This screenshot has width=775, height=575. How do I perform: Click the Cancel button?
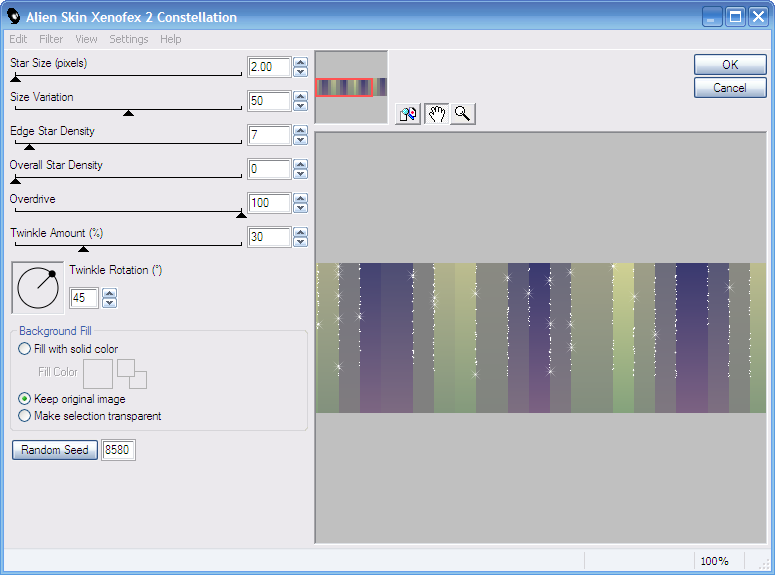coord(730,88)
